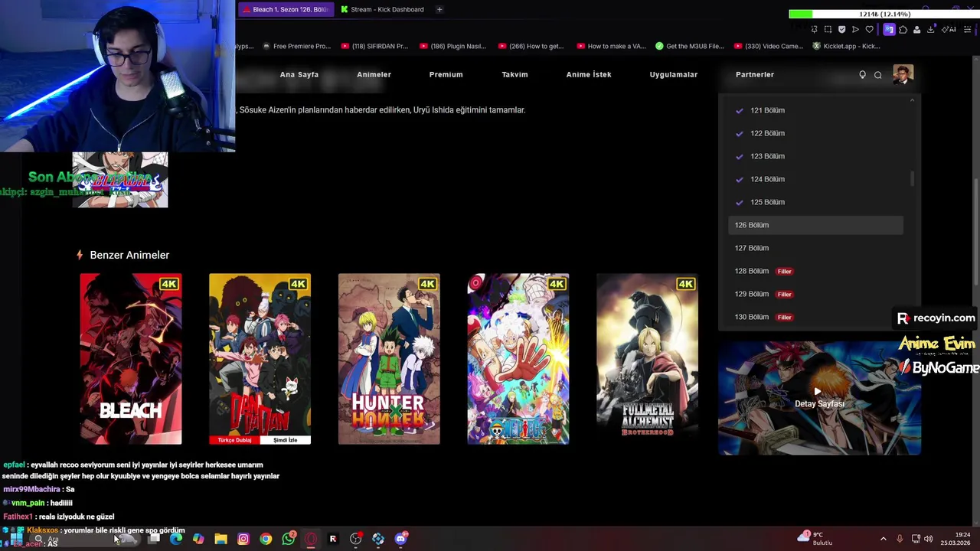Image resolution: width=980 pixels, height=551 pixels.
Task: Open the Detay Sayfası banner link
Action: 819,398
